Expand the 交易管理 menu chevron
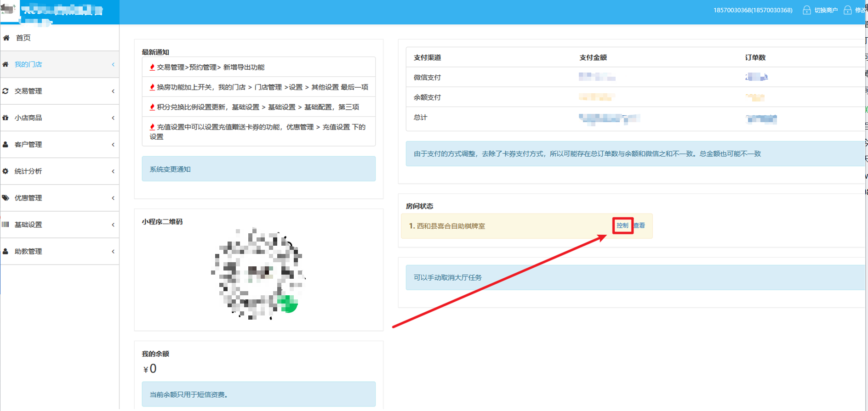The height and width of the screenshot is (411, 868). pos(113,91)
